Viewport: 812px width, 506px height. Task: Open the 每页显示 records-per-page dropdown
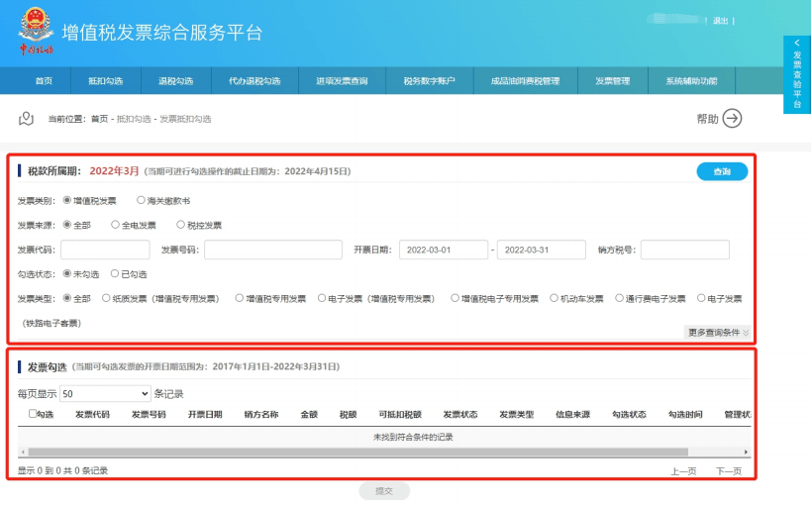click(105, 393)
